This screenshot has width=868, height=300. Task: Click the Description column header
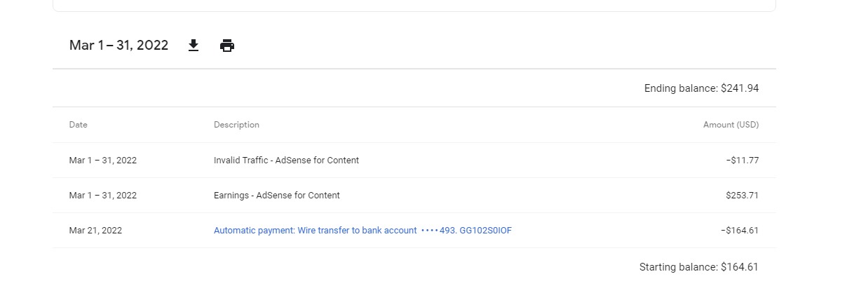(236, 125)
